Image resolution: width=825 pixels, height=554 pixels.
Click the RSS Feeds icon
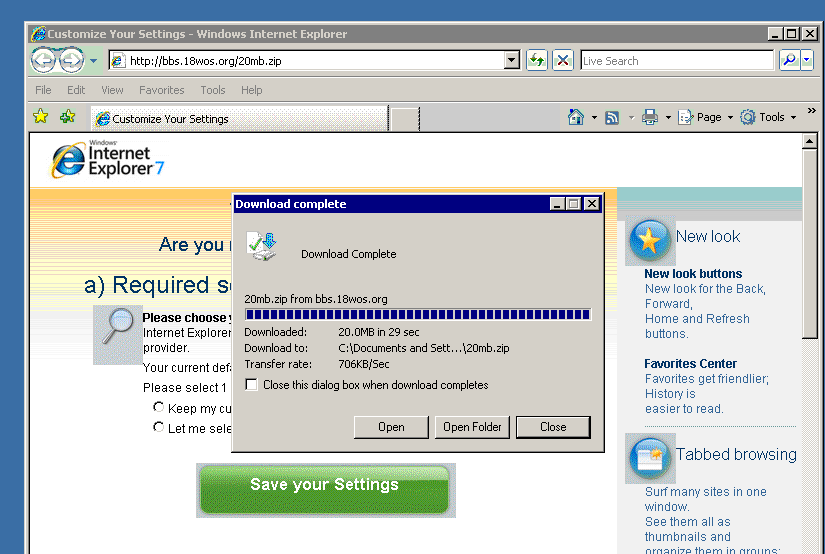tap(612, 117)
